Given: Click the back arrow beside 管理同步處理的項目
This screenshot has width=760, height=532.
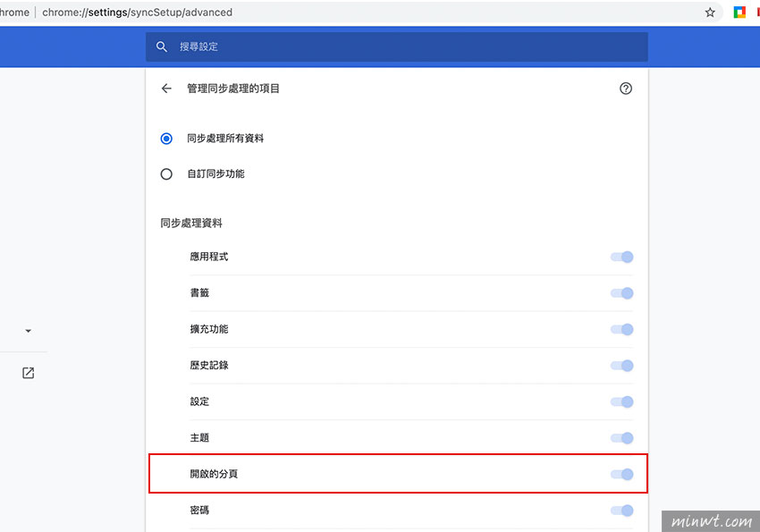Looking at the screenshot, I should coord(166,89).
